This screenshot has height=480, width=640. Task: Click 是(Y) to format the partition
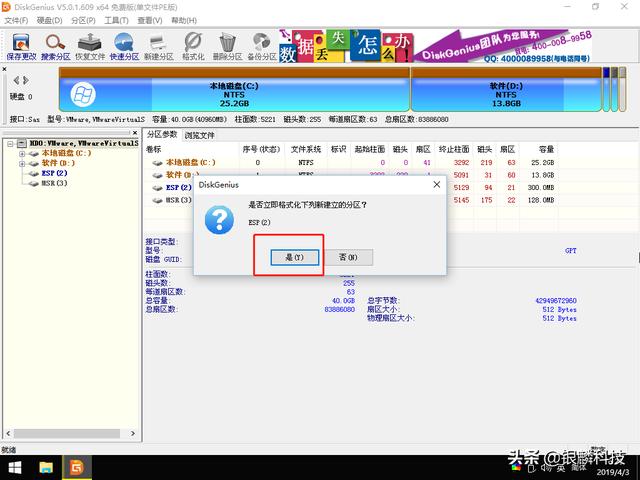(x=294, y=258)
